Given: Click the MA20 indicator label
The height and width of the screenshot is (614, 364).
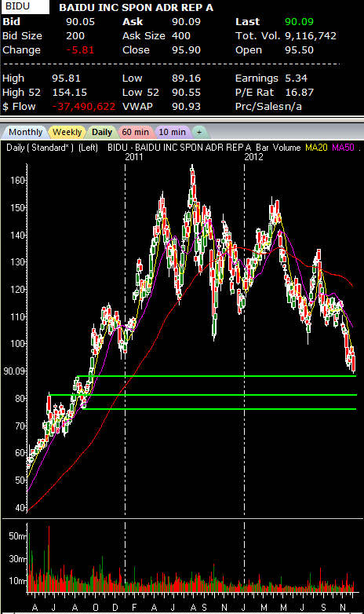Looking at the screenshot, I should (316, 148).
